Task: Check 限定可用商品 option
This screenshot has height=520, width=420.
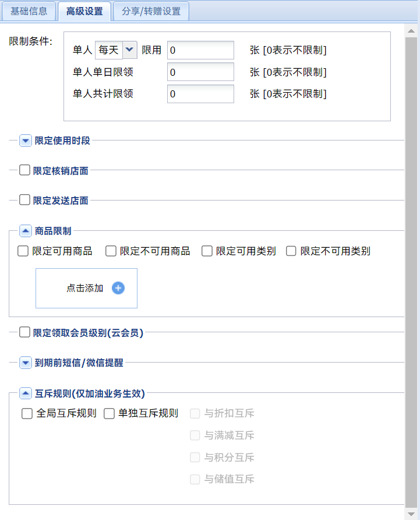Action: (x=23, y=251)
